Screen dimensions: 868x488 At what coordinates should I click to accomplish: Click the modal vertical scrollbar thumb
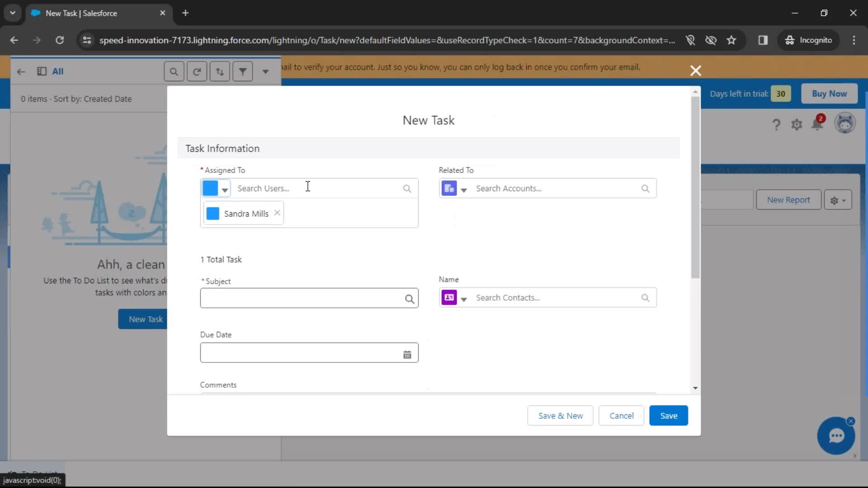695,188
